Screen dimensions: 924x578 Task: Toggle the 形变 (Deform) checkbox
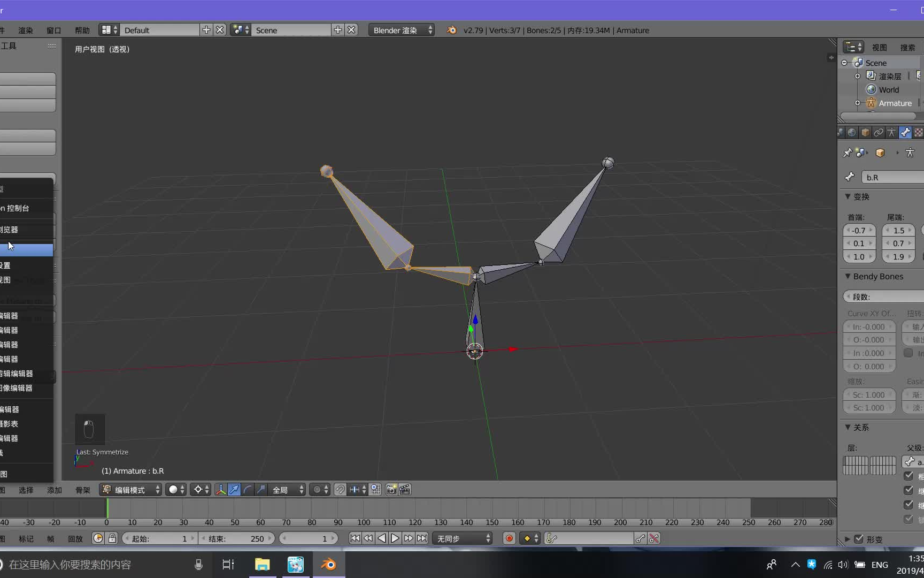859,539
